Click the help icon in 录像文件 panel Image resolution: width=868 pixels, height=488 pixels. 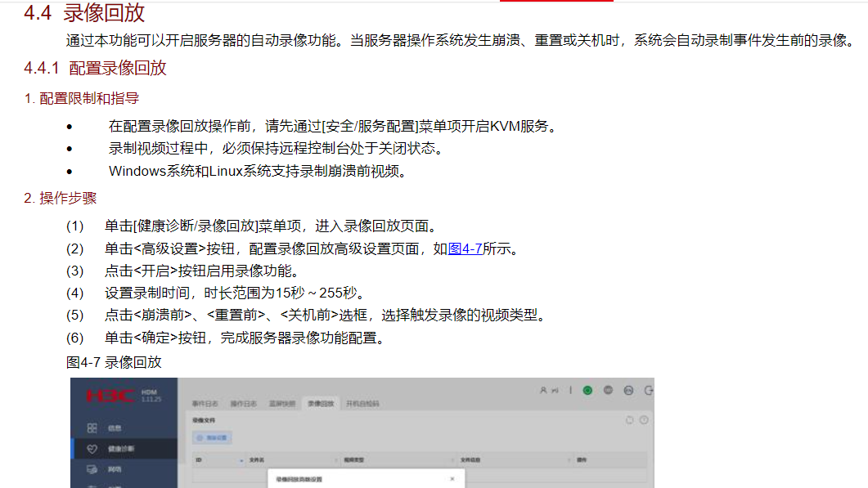tap(644, 420)
